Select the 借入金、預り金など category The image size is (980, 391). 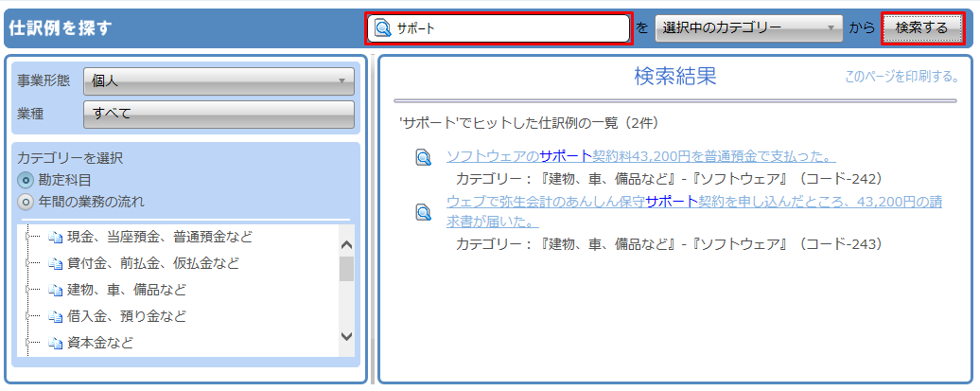[x=126, y=316]
